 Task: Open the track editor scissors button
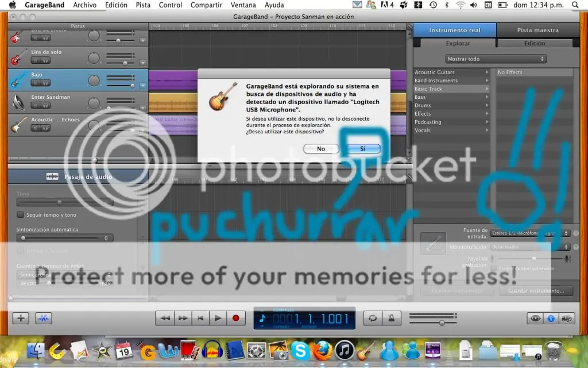[x=44, y=318]
